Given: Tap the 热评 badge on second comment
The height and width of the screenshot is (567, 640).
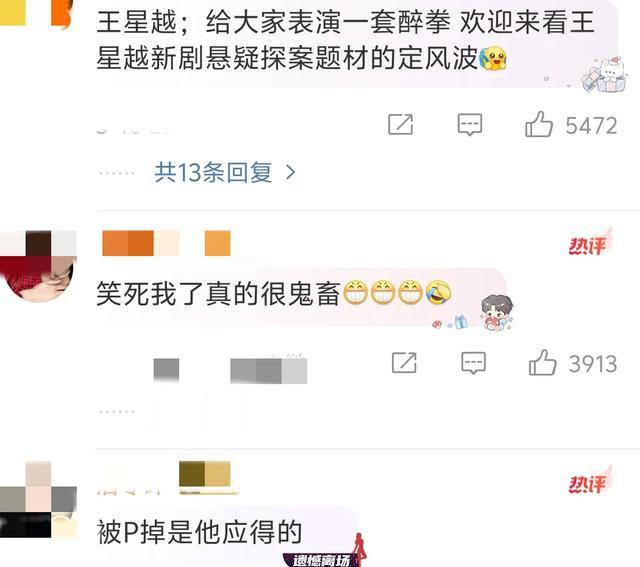Looking at the screenshot, I should pos(590,242).
